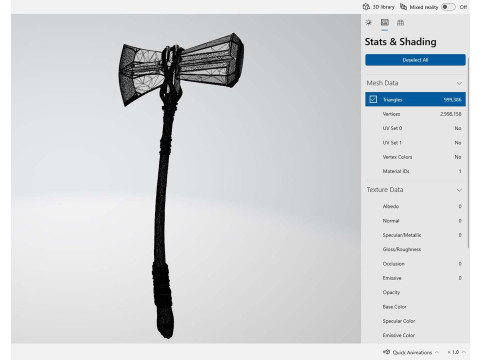Image resolution: width=480 pixels, height=360 pixels.
Task: Select the Occlusion row
Action: pos(415,264)
